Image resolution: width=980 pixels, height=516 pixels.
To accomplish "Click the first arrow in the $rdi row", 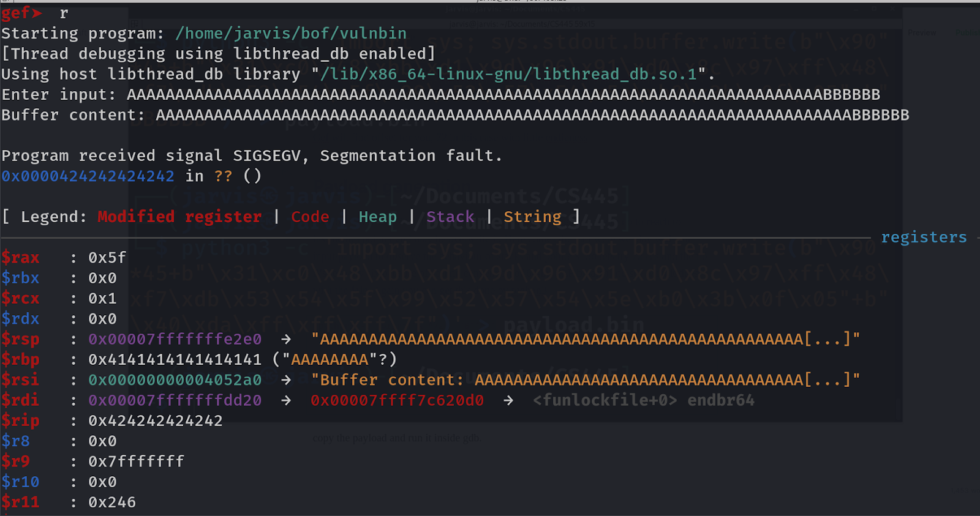I will click(286, 400).
